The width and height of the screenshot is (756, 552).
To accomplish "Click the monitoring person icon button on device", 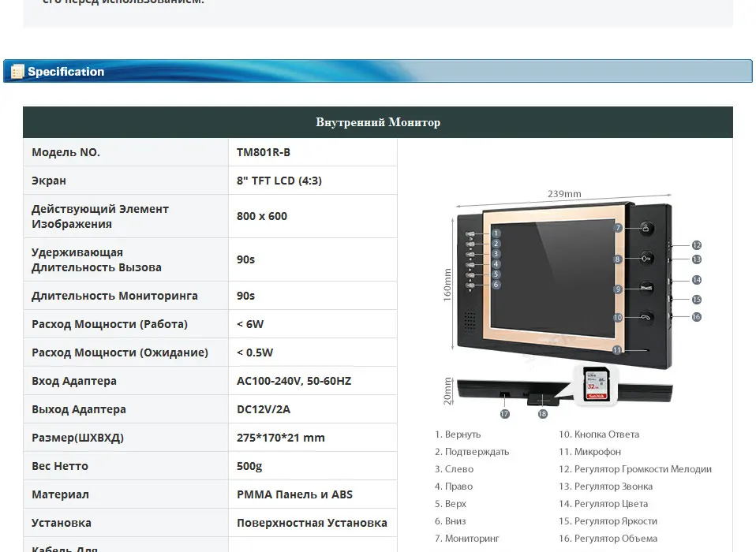I will [646, 228].
